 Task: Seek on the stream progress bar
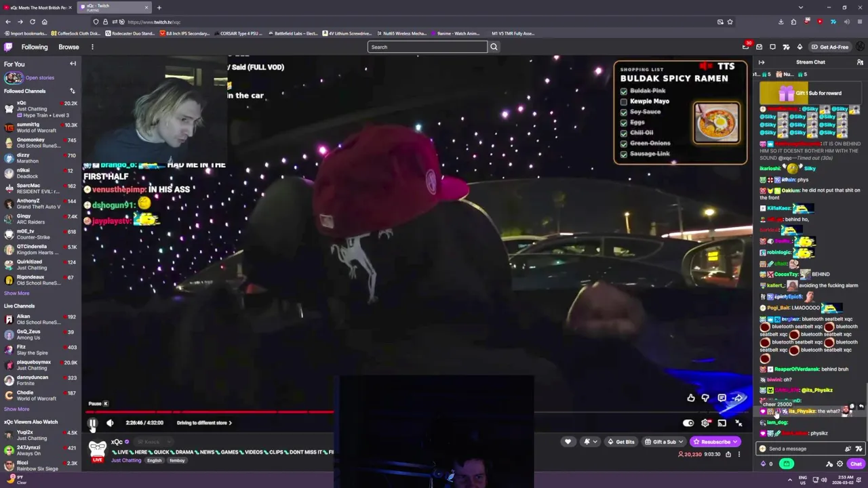(418, 411)
